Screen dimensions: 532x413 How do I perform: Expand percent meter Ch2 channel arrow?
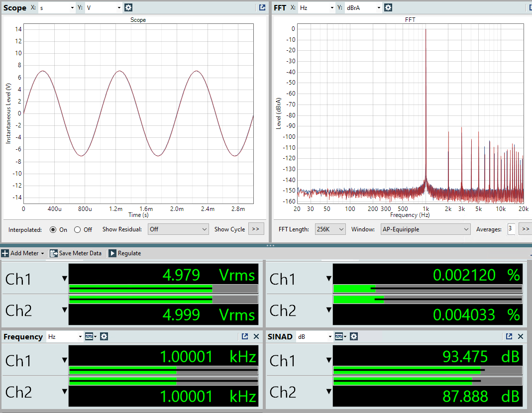pos(329,310)
